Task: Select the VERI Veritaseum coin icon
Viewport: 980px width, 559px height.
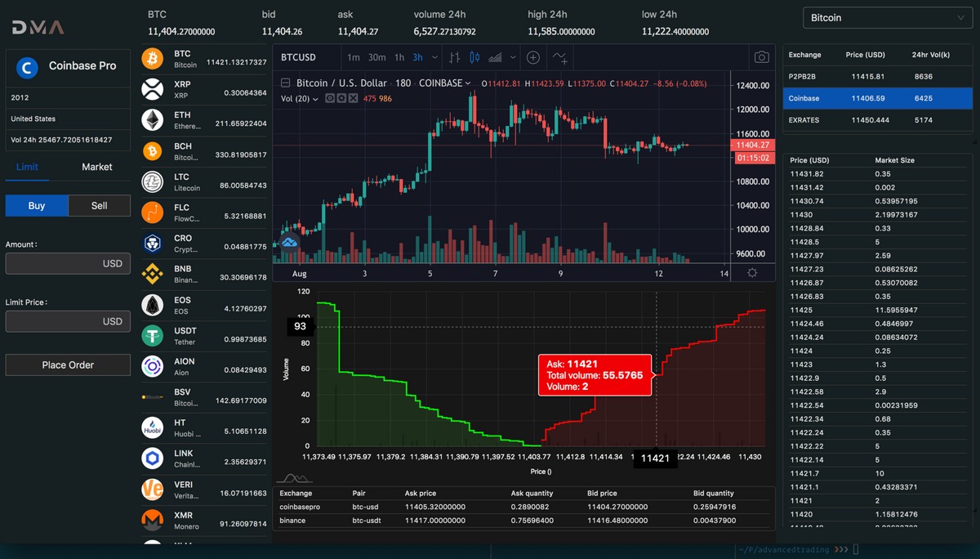Action: [x=153, y=490]
